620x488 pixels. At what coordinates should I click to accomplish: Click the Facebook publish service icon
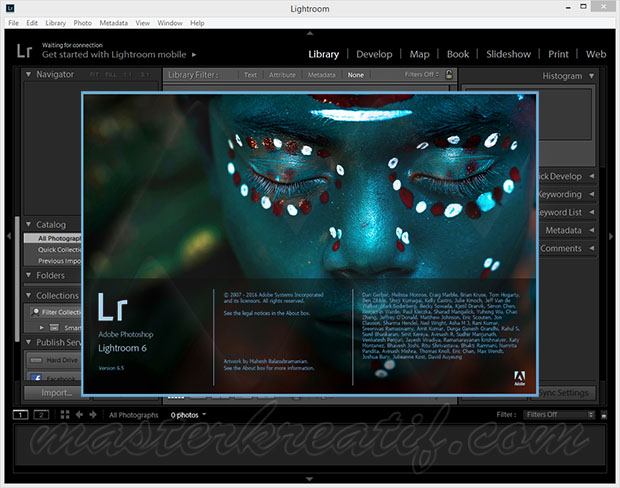coord(36,377)
